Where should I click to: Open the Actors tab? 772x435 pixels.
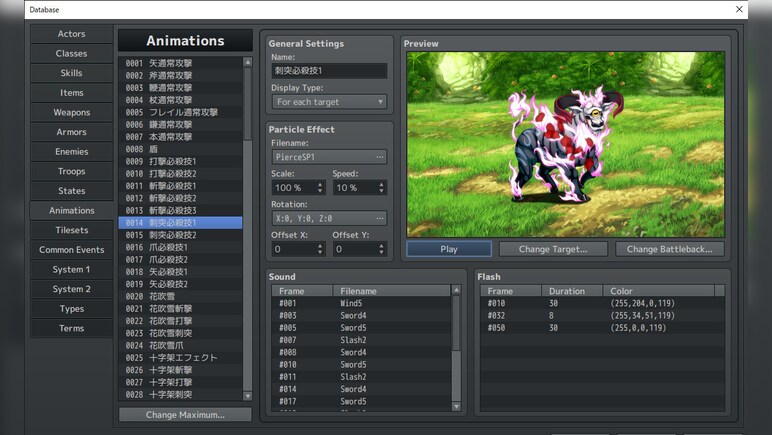71,34
